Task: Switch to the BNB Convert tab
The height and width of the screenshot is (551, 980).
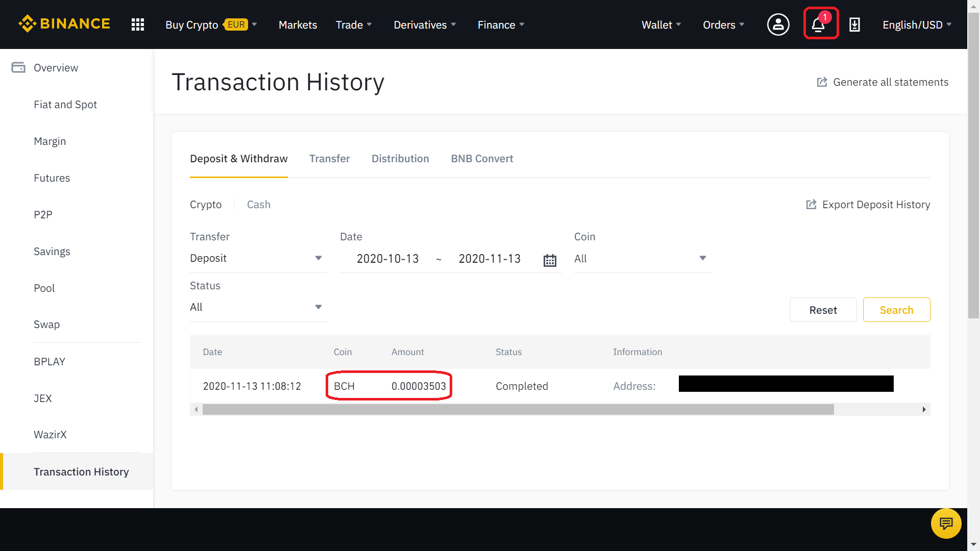Action: click(482, 159)
